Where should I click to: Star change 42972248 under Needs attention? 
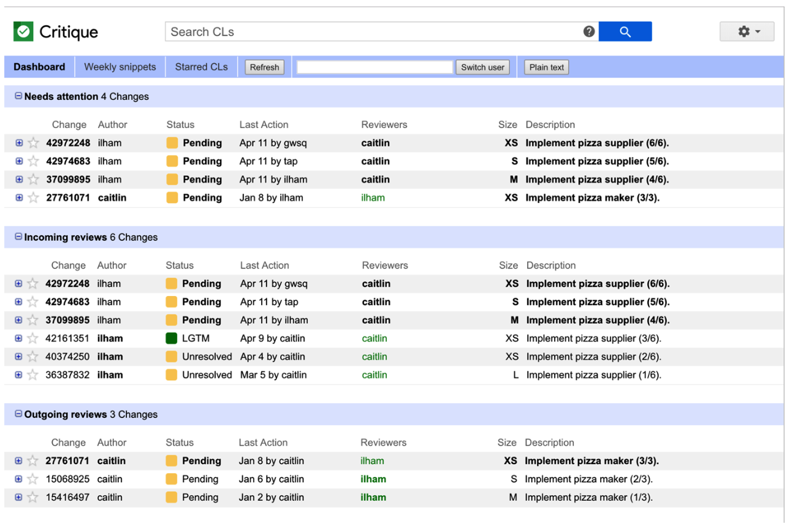(33, 143)
